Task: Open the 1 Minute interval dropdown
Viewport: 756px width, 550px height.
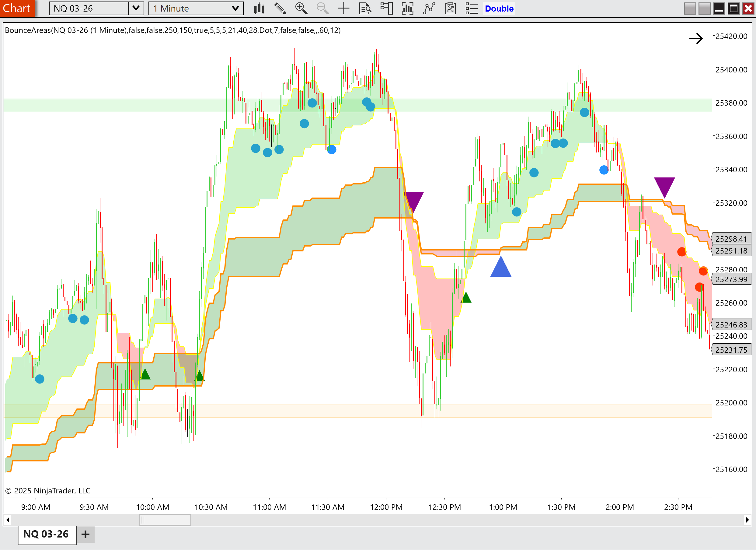Action: tap(196, 8)
